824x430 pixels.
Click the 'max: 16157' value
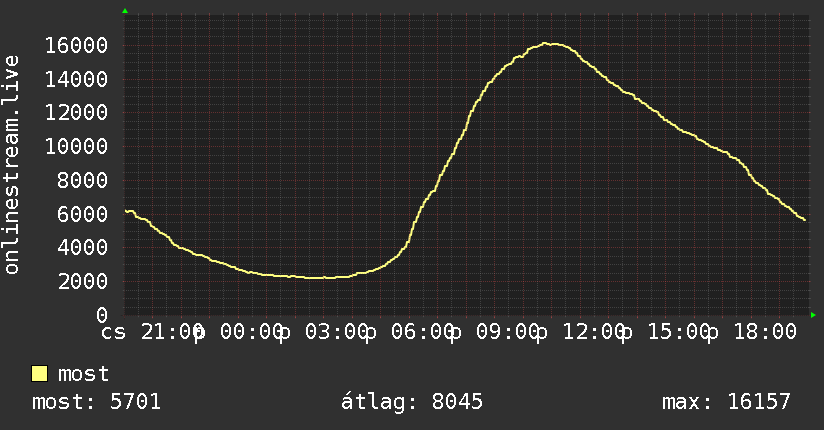726,402
